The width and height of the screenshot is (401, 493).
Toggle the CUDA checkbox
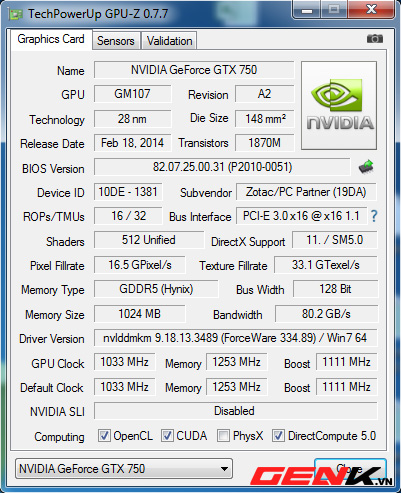point(167,435)
